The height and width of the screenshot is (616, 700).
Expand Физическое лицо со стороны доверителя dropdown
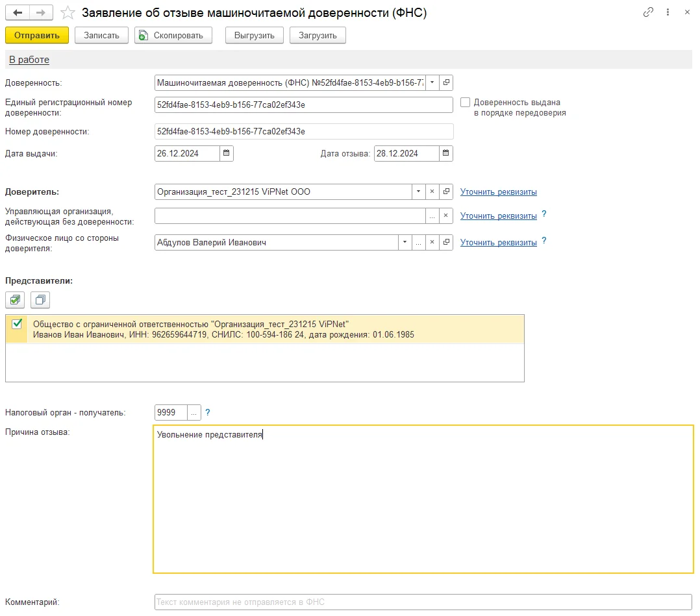click(x=405, y=242)
